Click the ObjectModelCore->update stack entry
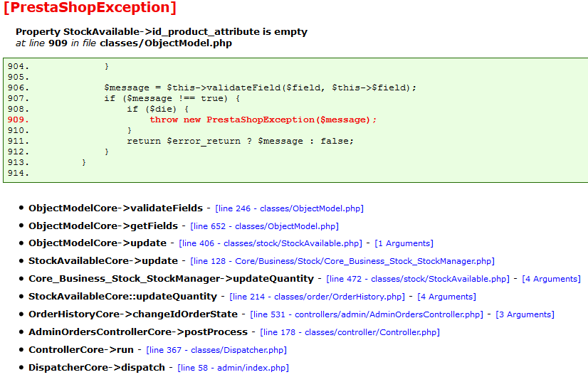Screen dimensions: 588x387 98,243
